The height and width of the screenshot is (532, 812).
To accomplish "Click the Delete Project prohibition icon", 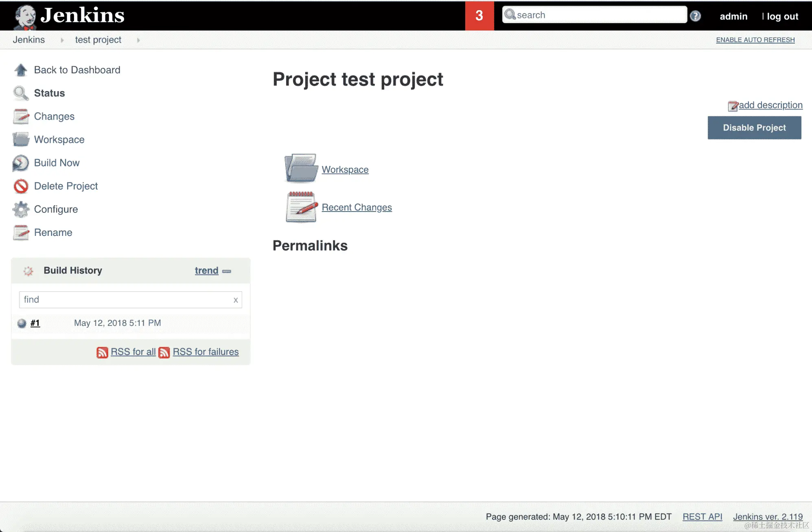I will (x=20, y=186).
